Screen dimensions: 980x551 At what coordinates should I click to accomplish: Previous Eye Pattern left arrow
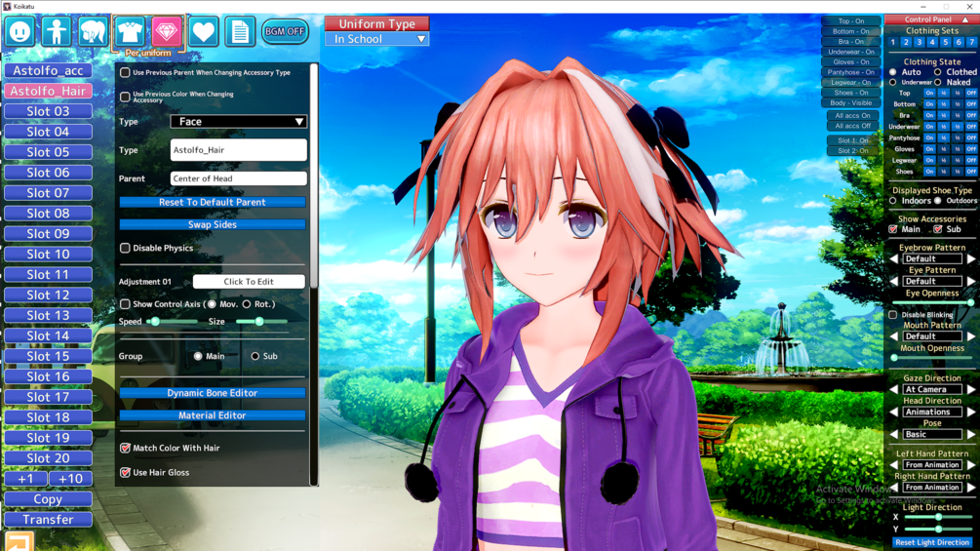[x=894, y=281]
